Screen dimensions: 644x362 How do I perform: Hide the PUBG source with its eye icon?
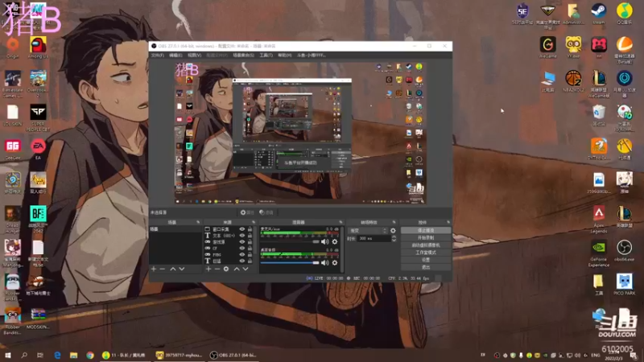tap(242, 254)
